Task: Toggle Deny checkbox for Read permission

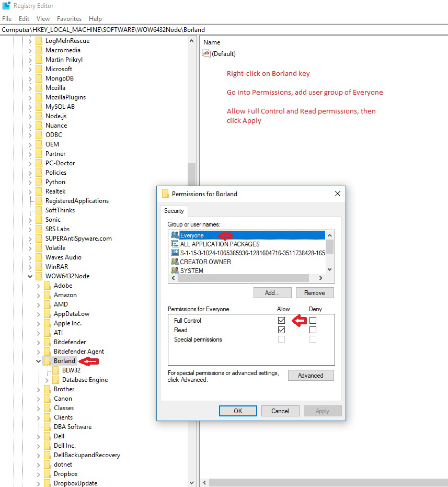Action: (x=313, y=330)
